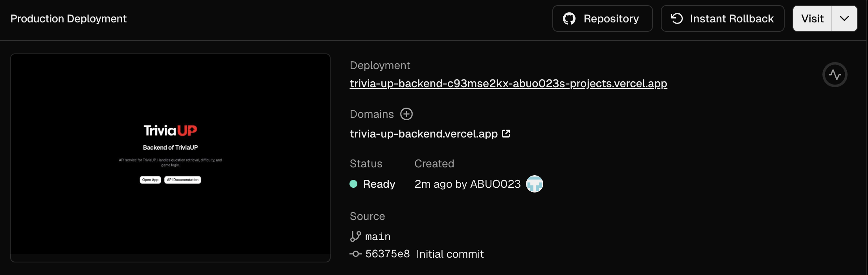The height and width of the screenshot is (275, 868).
Task: Click the green Ready status dot
Action: [353, 184]
